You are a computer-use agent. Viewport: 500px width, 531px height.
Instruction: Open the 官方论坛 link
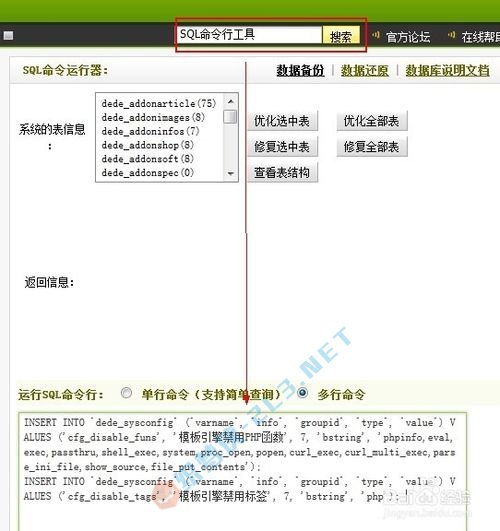tap(408, 37)
